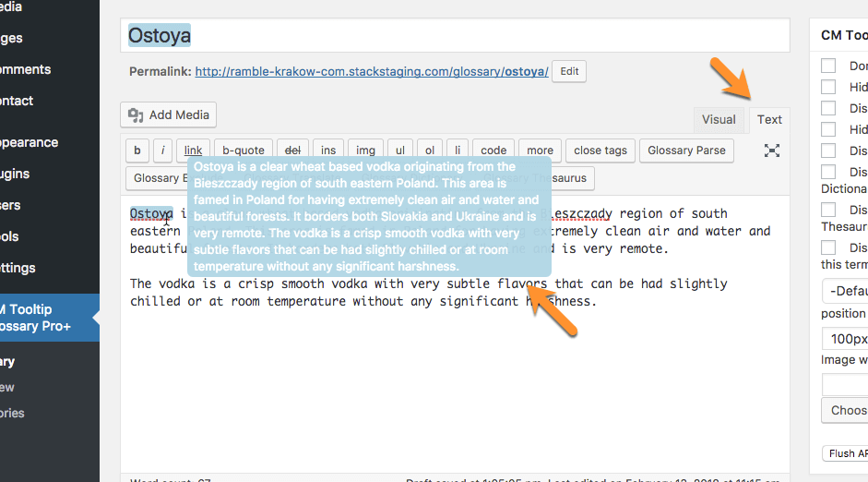Click the Glossary Parse button
The height and width of the screenshot is (482, 868).
coord(686,151)
